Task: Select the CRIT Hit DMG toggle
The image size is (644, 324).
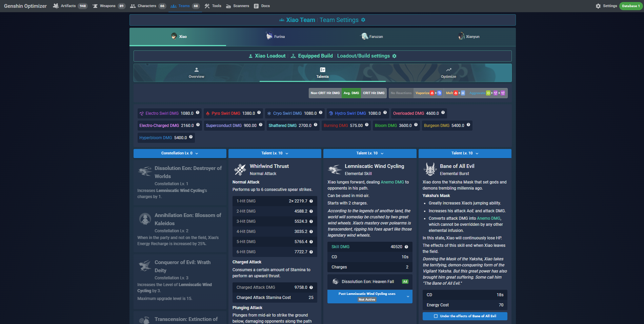Action: pyautogui.click(x=374, y=93)
